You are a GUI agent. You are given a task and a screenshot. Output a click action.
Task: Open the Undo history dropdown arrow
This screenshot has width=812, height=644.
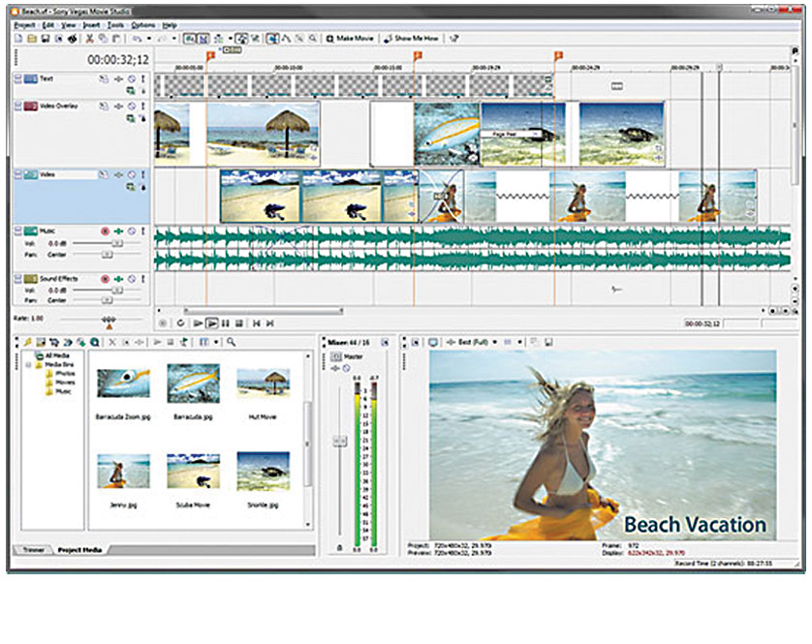(x=149, y=39)
